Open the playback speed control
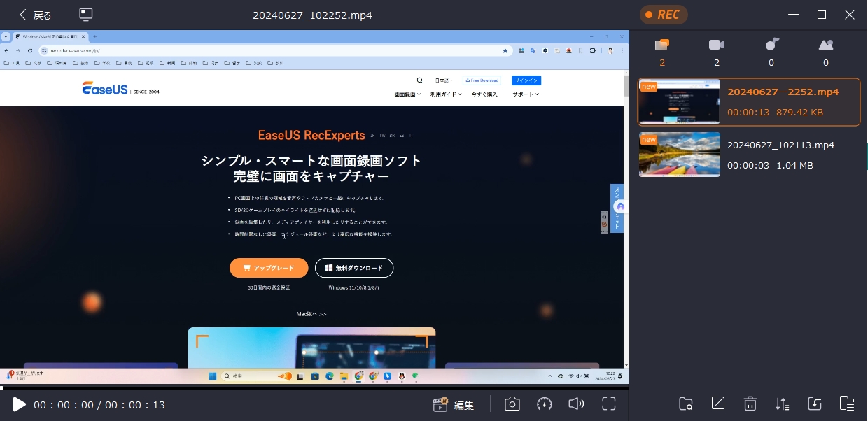868x421 pixels. pos(544,404)
